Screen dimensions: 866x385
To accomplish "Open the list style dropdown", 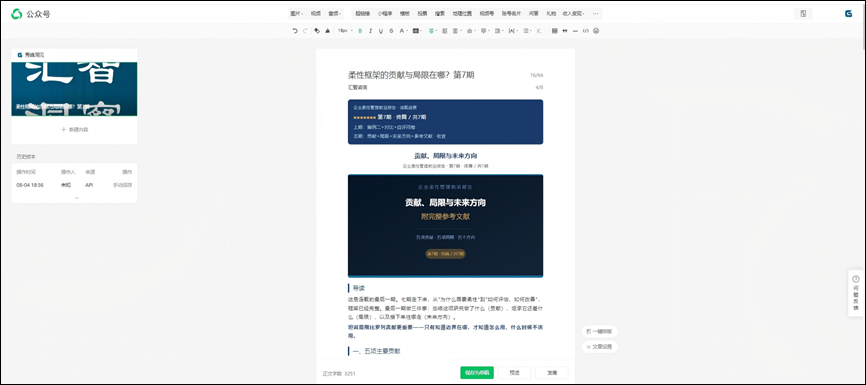I will 527,31.
